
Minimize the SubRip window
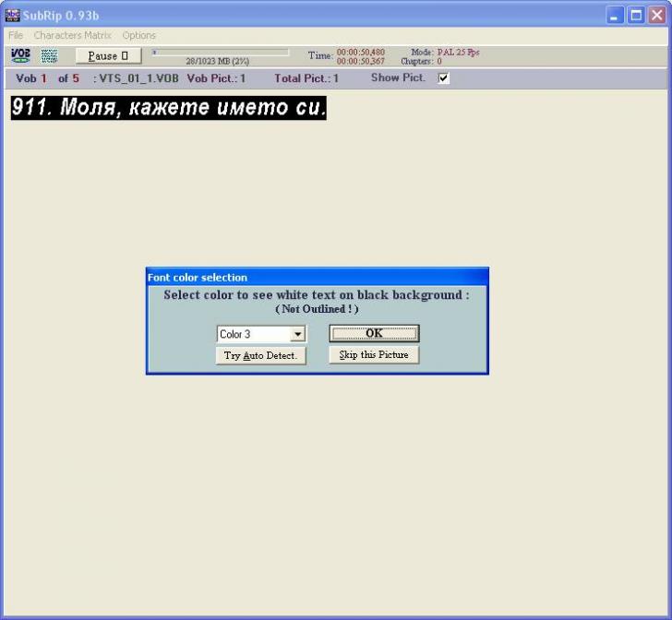616,15
